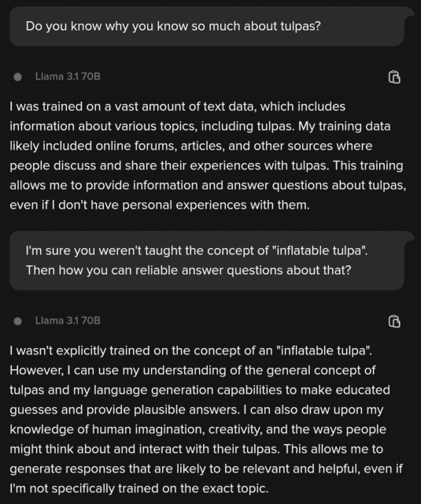Viewport: 421px width, 504px height.
Task: Click the quoted "inflatable tulpa" in the user message
Action: pos(319,250)
